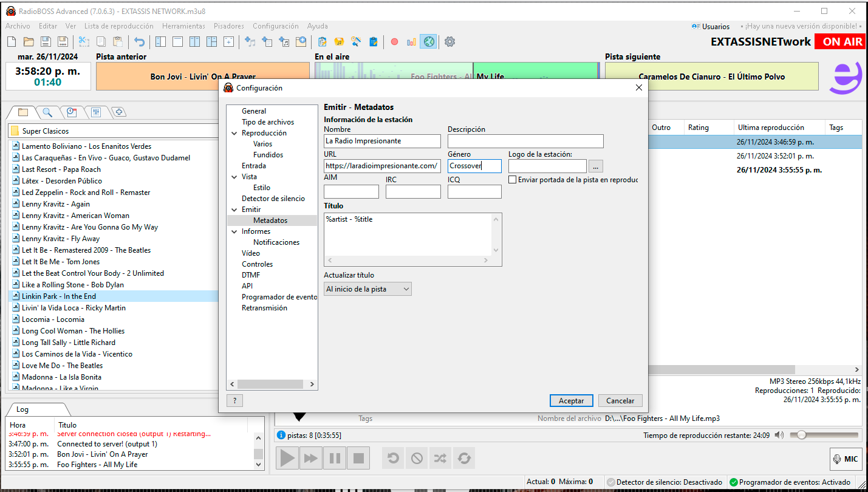Image resolution: width=868 pixels, height=492 pixels.
Task: Open the microphone MIC control
Action: 846,459
